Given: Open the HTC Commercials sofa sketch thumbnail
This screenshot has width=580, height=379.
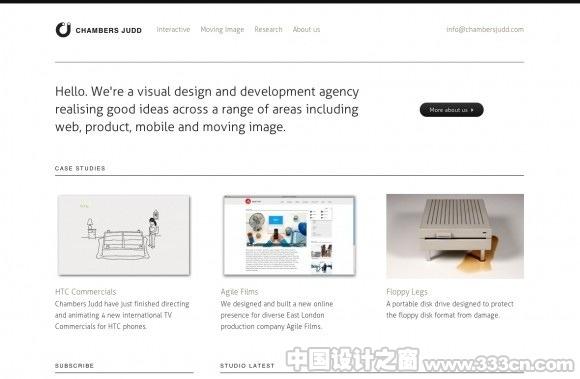Looking at the screenshot, I should [x=124, y=235].
